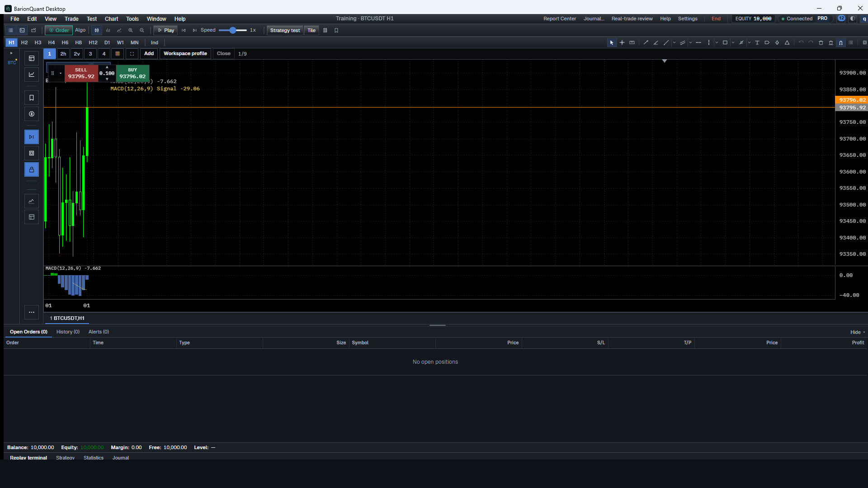
Task: Select the H4 timeframe
Action: click(52, 42)
